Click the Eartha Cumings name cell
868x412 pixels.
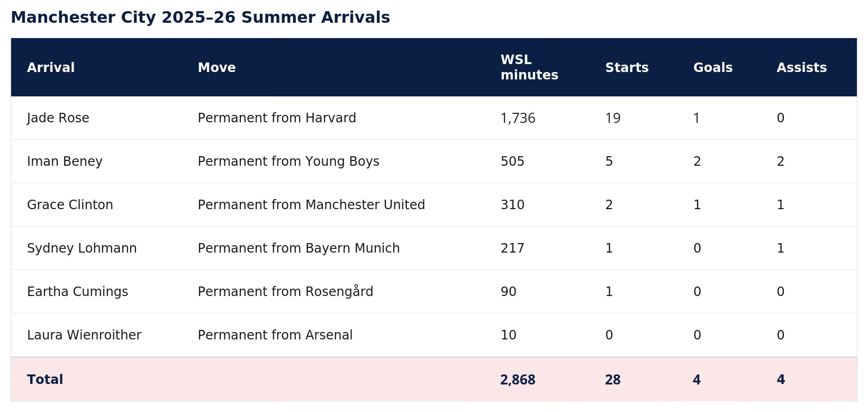point(77,292)
